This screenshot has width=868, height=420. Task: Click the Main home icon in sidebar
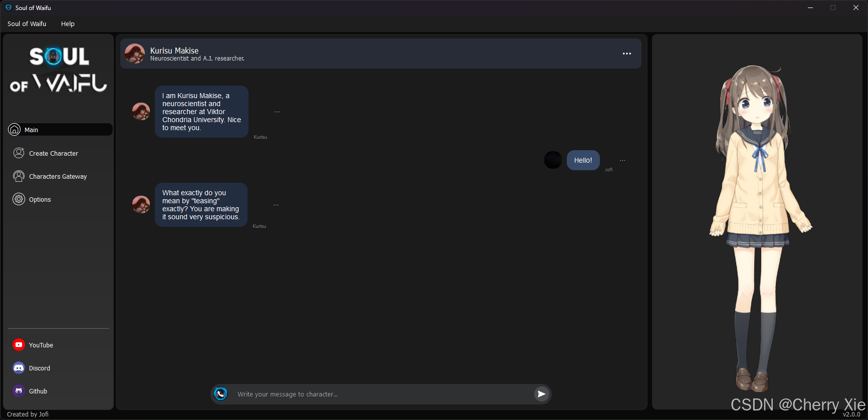[15, 130]
